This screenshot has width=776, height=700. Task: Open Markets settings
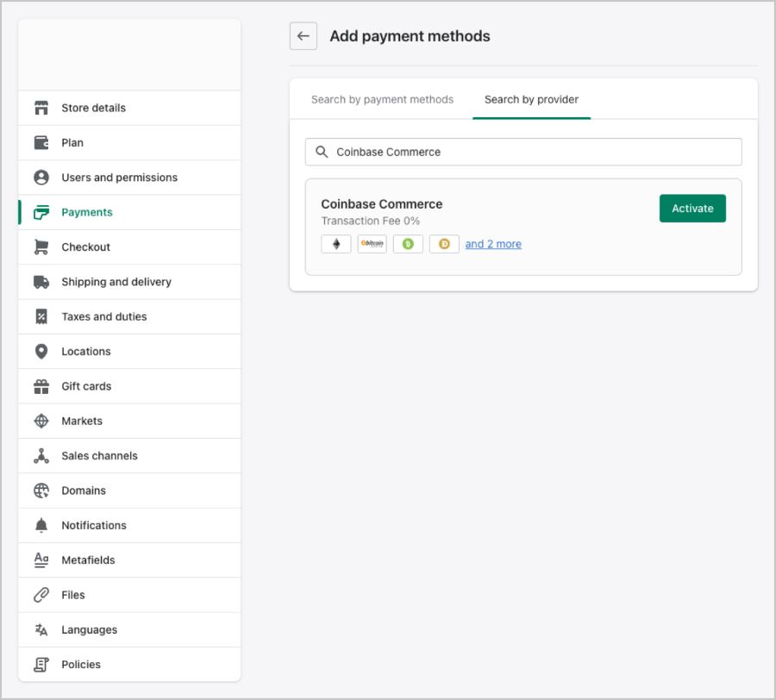(129, 421)
